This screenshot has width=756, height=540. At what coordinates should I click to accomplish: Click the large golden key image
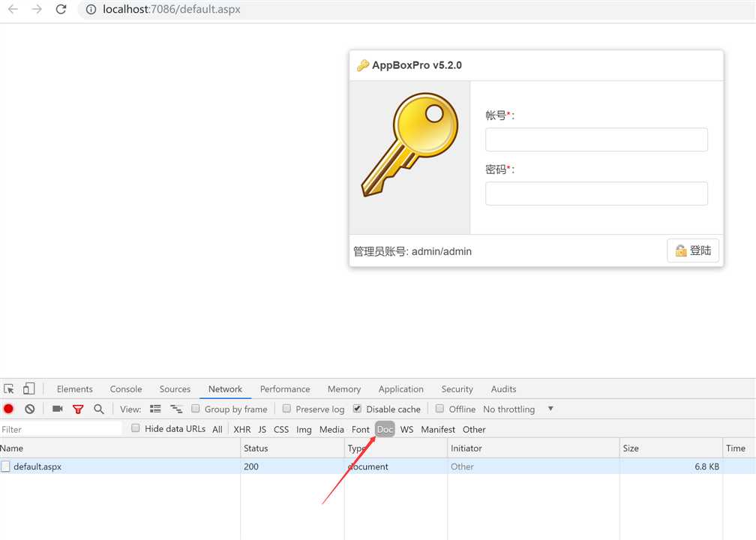point(409,145)
